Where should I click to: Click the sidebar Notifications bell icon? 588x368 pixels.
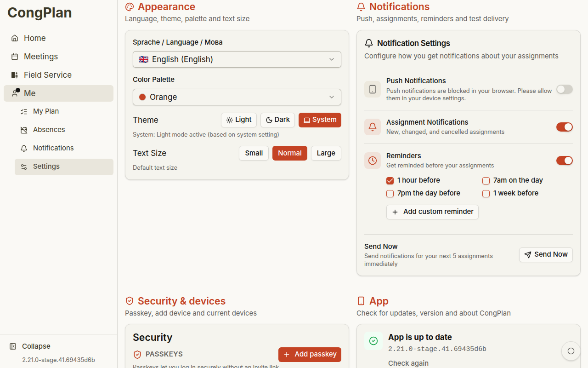pos(24,148)
